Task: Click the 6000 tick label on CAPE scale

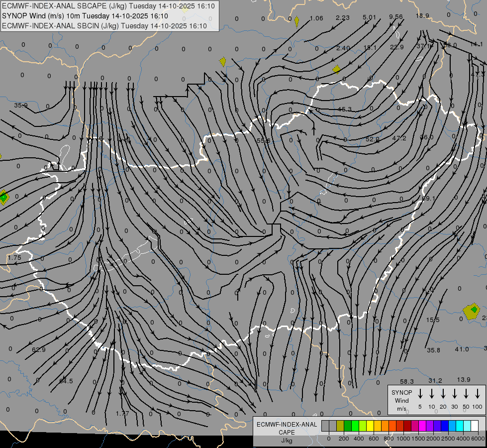Action: [x=478, y=439]
